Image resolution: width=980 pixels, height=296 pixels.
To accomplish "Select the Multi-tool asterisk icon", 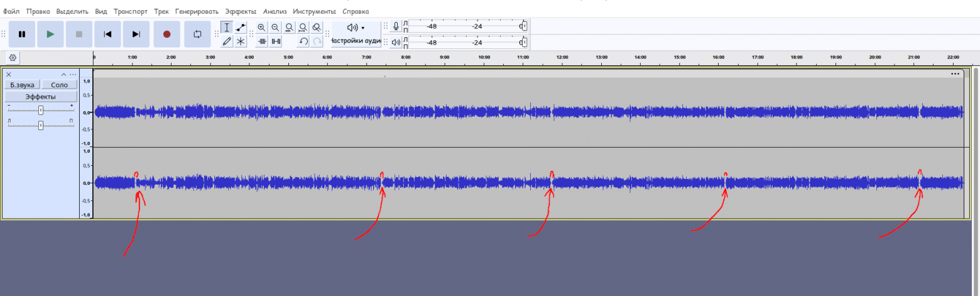I will (x=241, y=41).
